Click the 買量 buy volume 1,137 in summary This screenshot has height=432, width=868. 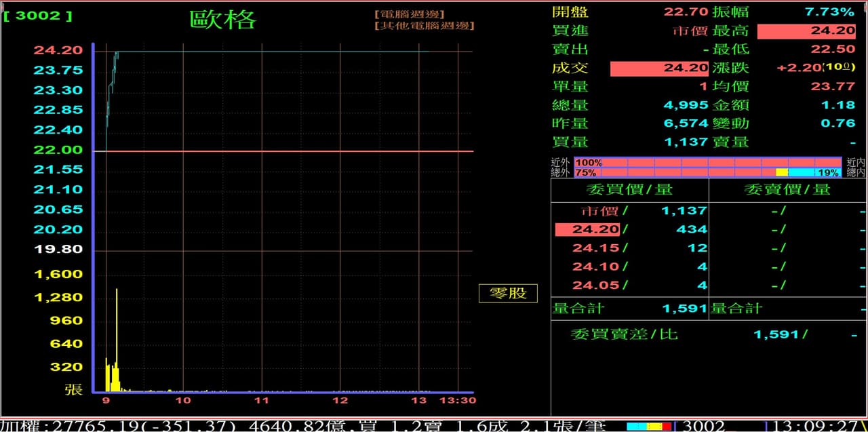(x=686, y=142)
